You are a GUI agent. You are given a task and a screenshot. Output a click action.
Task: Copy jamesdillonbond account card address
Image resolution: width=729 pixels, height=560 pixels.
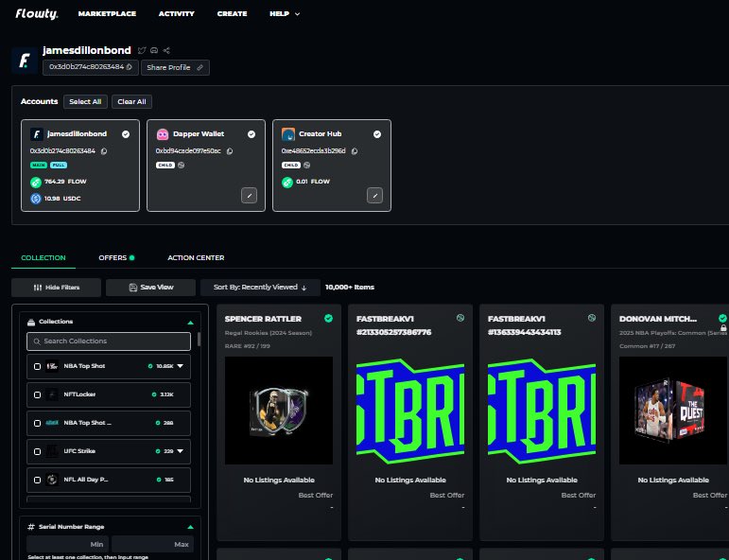104,151
